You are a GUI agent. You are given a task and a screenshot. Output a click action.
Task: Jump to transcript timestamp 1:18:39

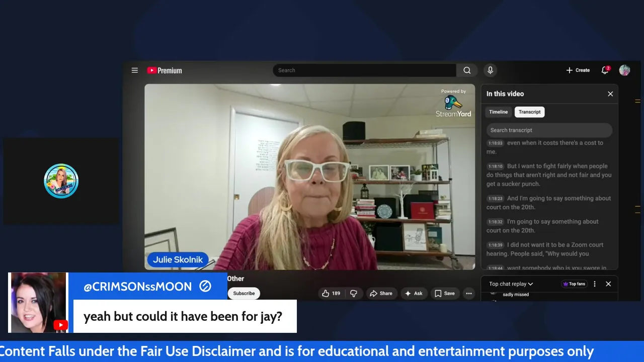click(496, 245)
